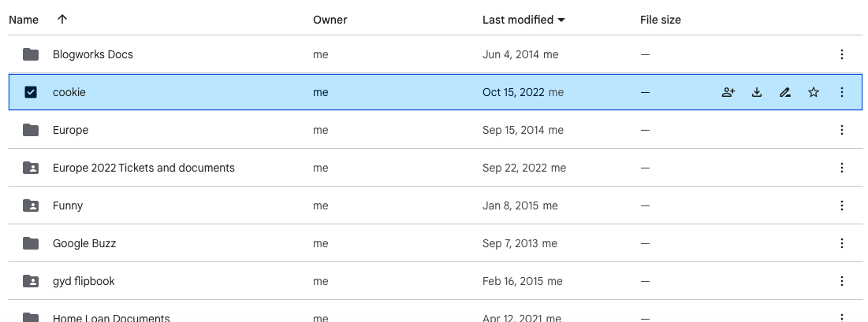The width and height of the screenshot is (868, 322).
Task: Open more actions for Europe folder
Action: coord(841,130)
